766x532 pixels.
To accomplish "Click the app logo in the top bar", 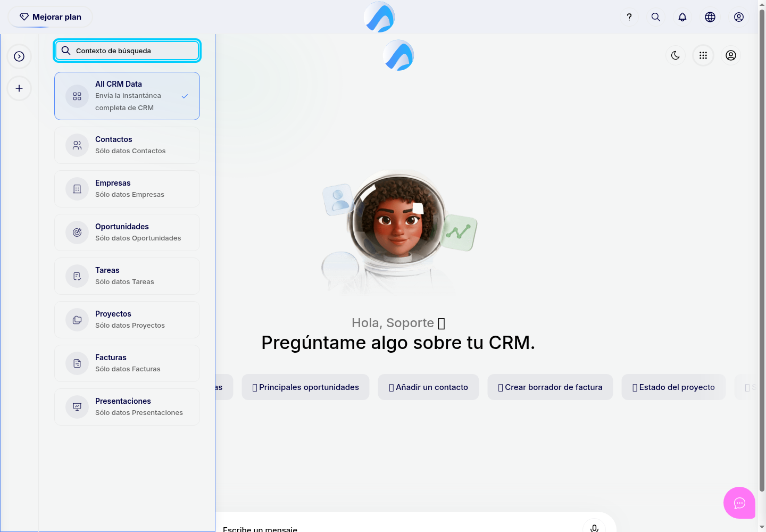I will tap(379, 17).
